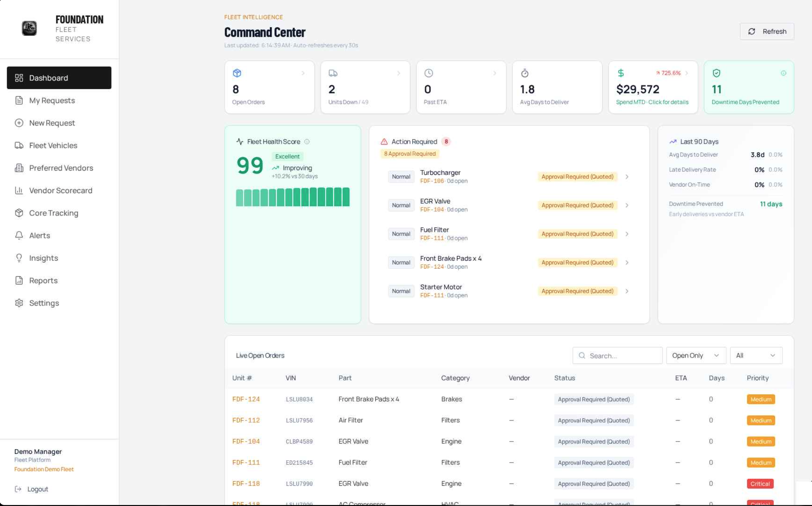Open the All priority filter dropdown
This screenshot has height=506, width=812.
pos(756,355)
